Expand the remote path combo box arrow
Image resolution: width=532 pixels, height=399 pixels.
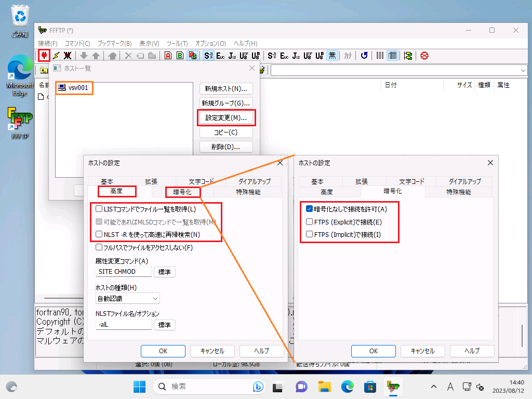tap(523, 70)
